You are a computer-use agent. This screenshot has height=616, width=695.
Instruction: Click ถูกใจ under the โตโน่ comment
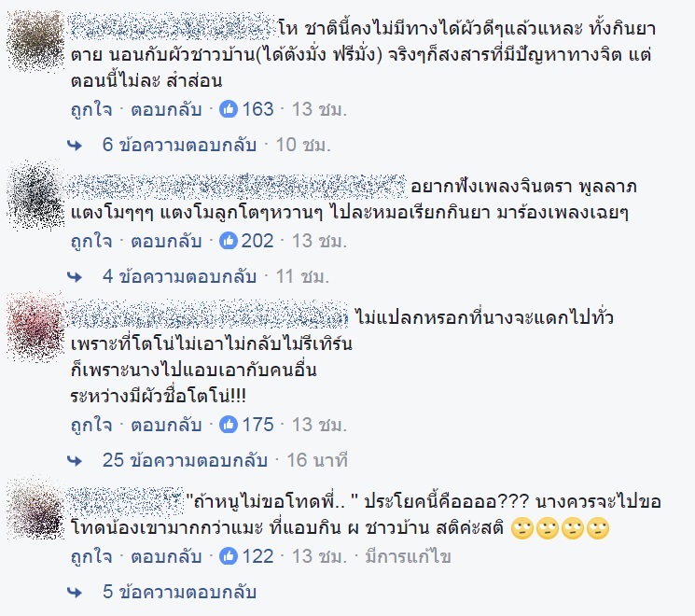point(91,425)
